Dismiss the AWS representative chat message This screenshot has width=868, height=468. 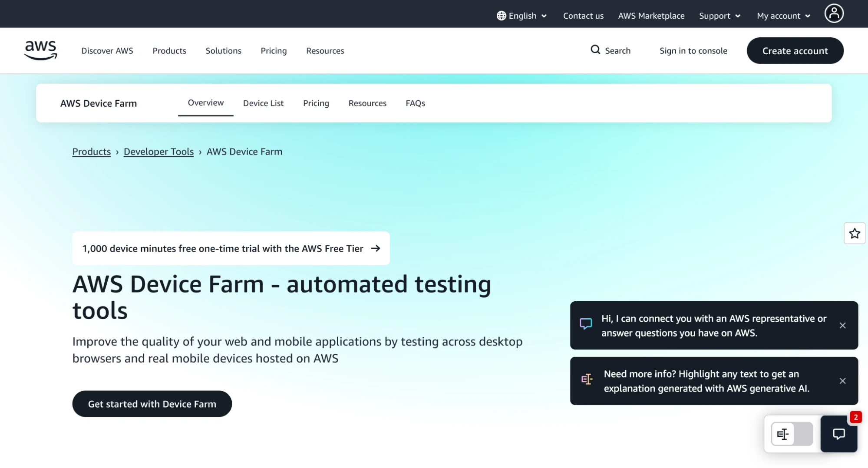click(x=842, y=326)
